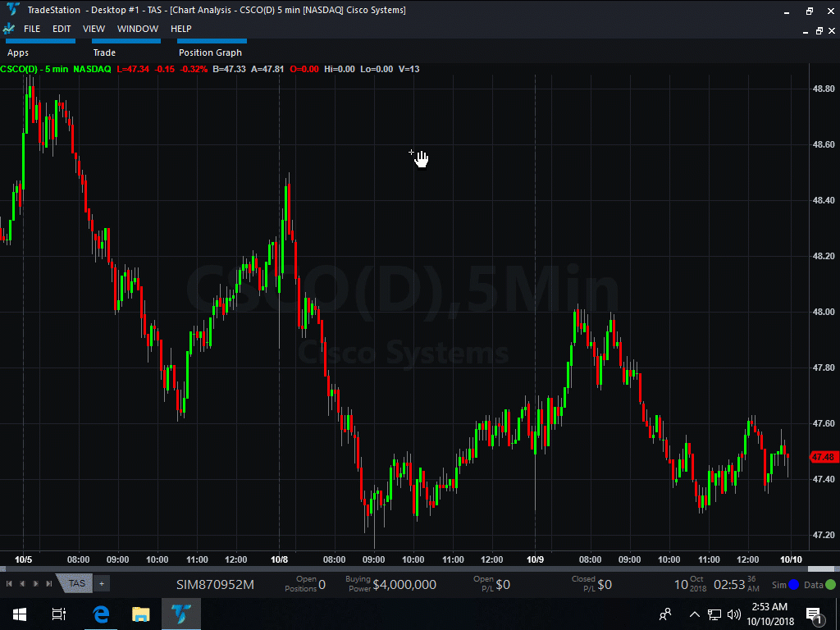Open the HELP menu
840x630 pixels.
click(x=181, y=29)
